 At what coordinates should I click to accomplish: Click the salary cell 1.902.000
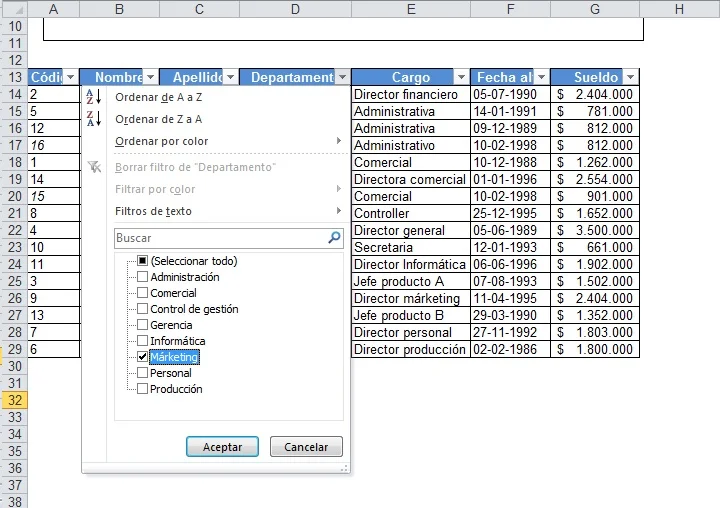(595, 264)
